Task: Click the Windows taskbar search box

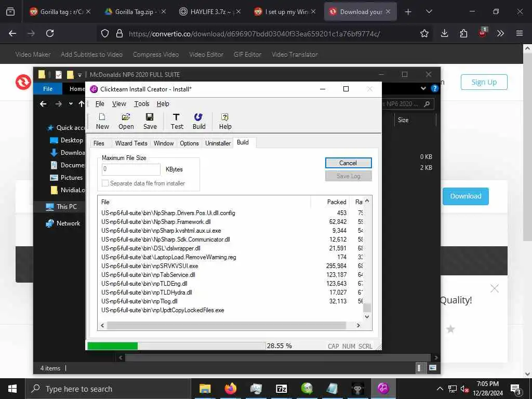Action: coord(108,389)
